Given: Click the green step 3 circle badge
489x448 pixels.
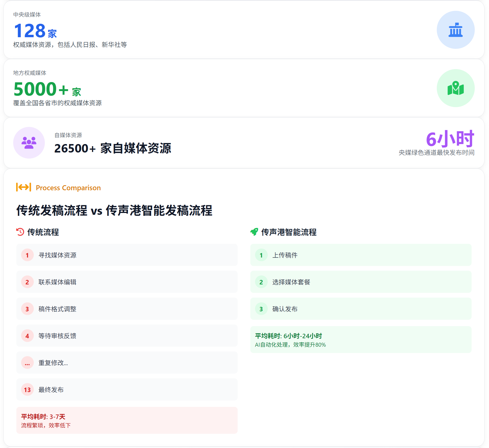Looking at the screenshot, I should tap(261, 309).
